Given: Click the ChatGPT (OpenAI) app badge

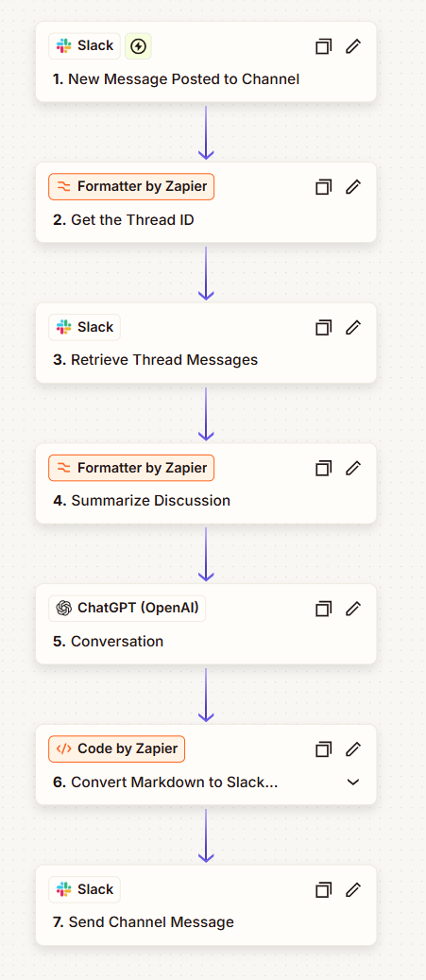Looking at the screenshot, I should tap(127, 608).
